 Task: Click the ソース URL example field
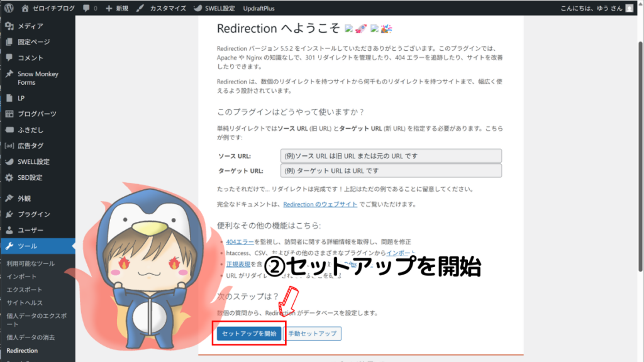point(391,156)
